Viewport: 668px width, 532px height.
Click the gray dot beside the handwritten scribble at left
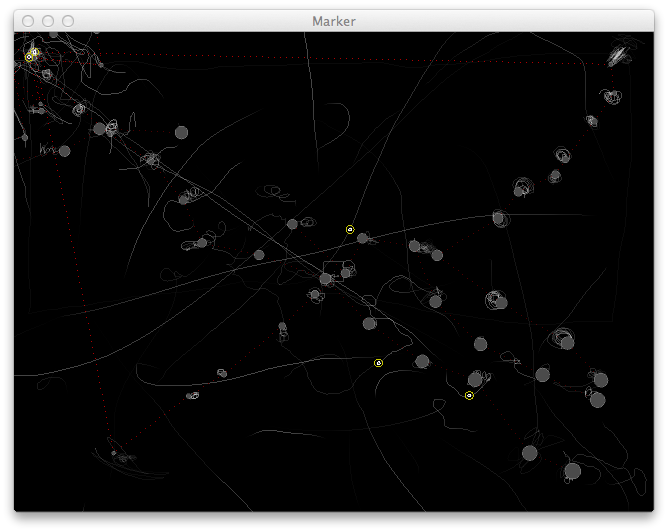tap(64, 151)
